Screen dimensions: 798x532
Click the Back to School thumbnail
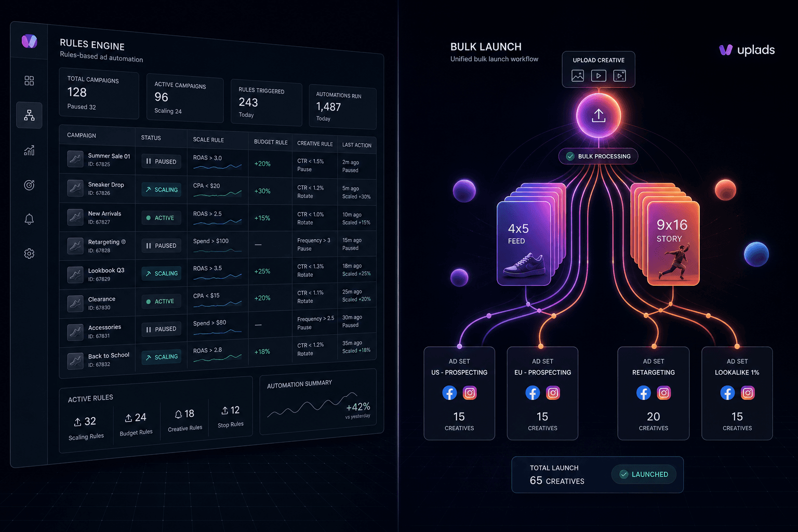tap(75, 361)
